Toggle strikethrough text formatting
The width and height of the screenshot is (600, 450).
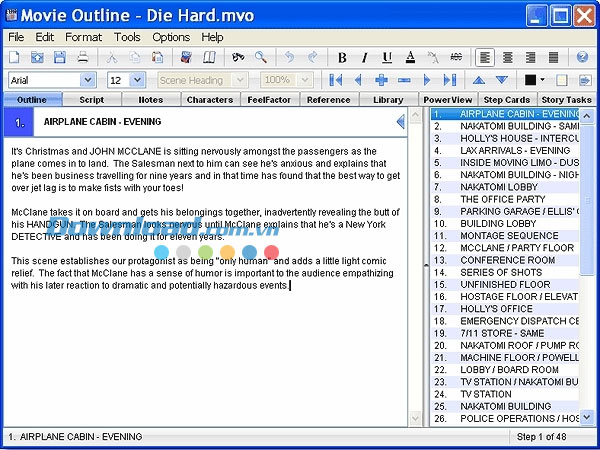click(456, 57)
